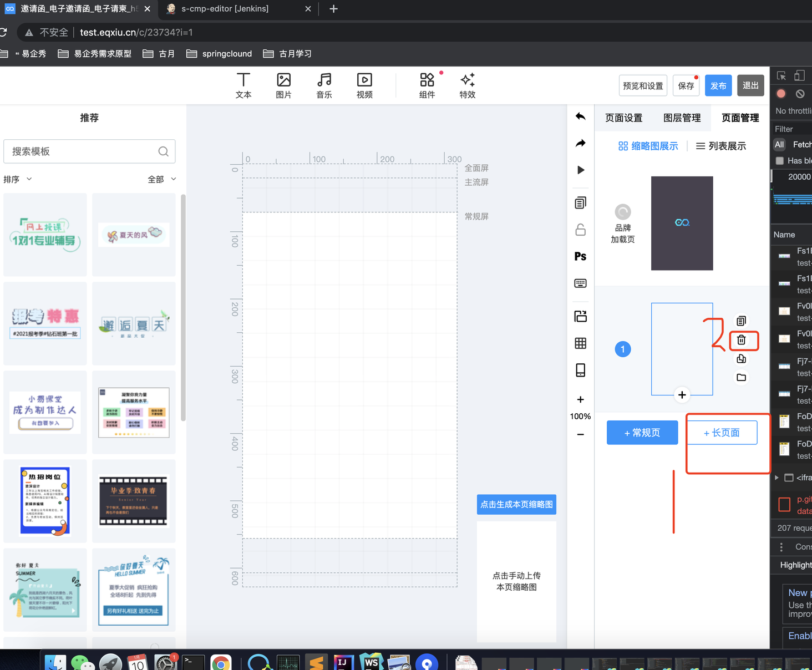Add a long page with 长页面 button
The width and height of the screenshot is (812, 670).
722,433
